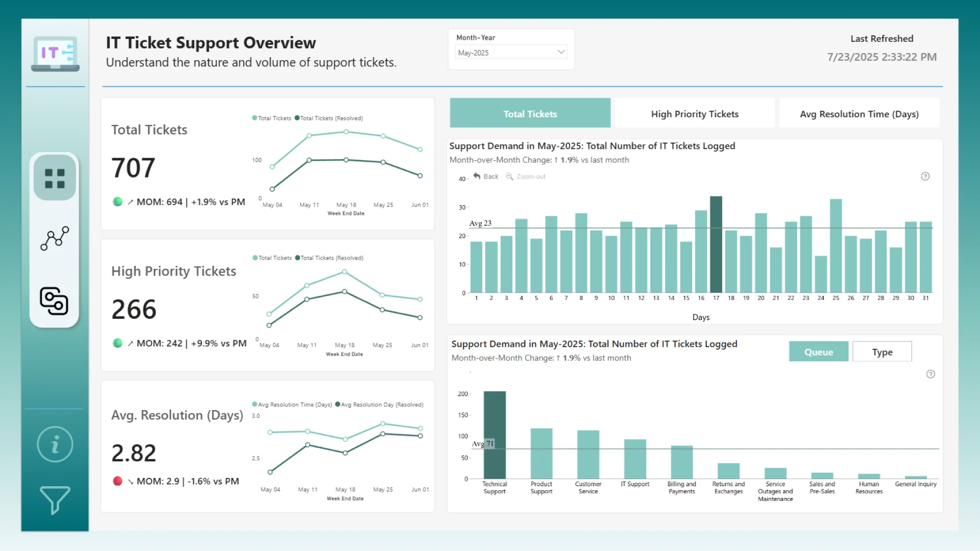980x551 pixels.
Task: Open the Month-Year dropdown showing May-2025
Action: [x=511, y=52]
